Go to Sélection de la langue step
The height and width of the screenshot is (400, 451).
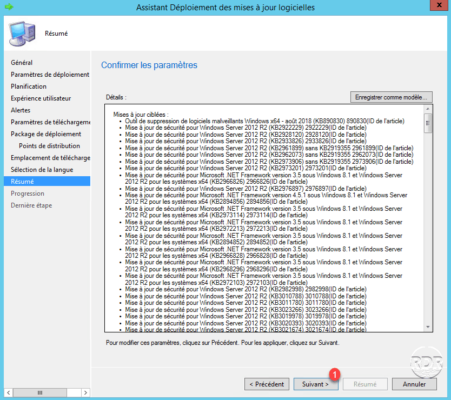point(42,170)
